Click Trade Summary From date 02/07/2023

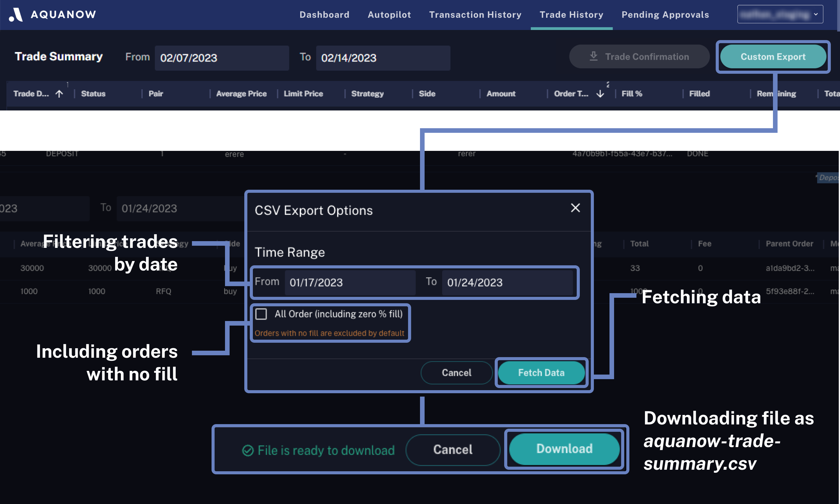click(x=221, y=58)
